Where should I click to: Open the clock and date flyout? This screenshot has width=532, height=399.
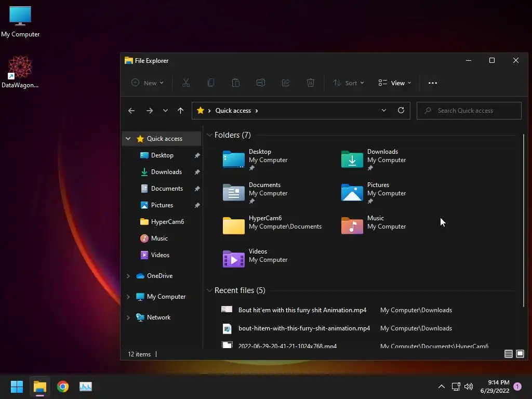click(x=495, y=387)
